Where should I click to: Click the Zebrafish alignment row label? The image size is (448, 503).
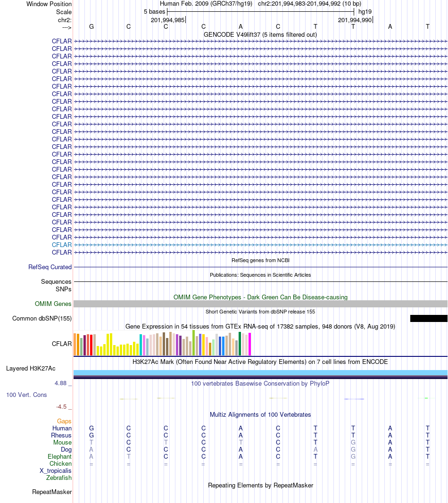[59, 478]
